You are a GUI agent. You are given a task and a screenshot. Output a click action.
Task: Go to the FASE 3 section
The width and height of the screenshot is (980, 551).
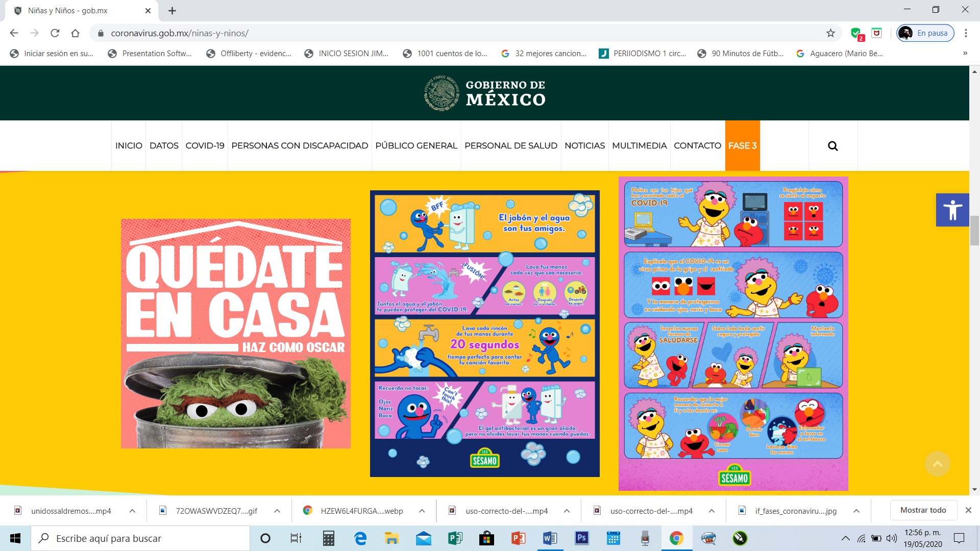click(742, 146)
